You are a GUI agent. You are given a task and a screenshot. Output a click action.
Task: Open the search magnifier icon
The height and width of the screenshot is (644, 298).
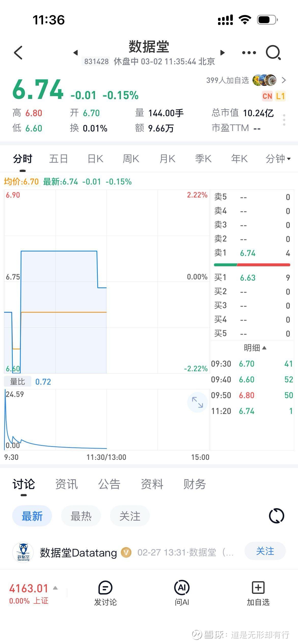pyautogui.click(x=273, y=53)
